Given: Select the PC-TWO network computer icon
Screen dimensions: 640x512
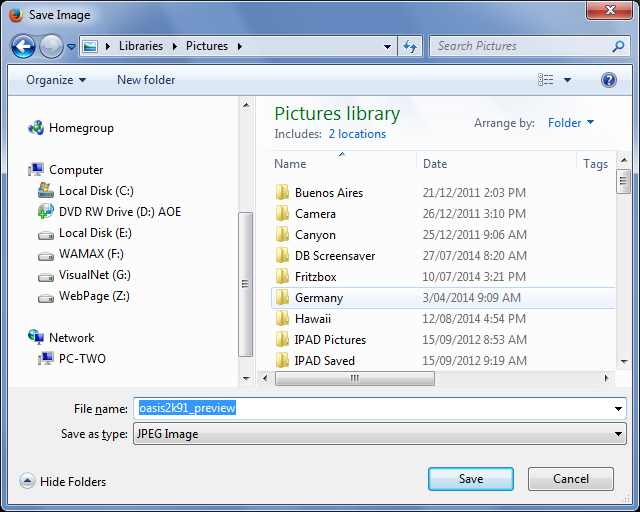Looking at the screenshot, I should tap(46, 359).
